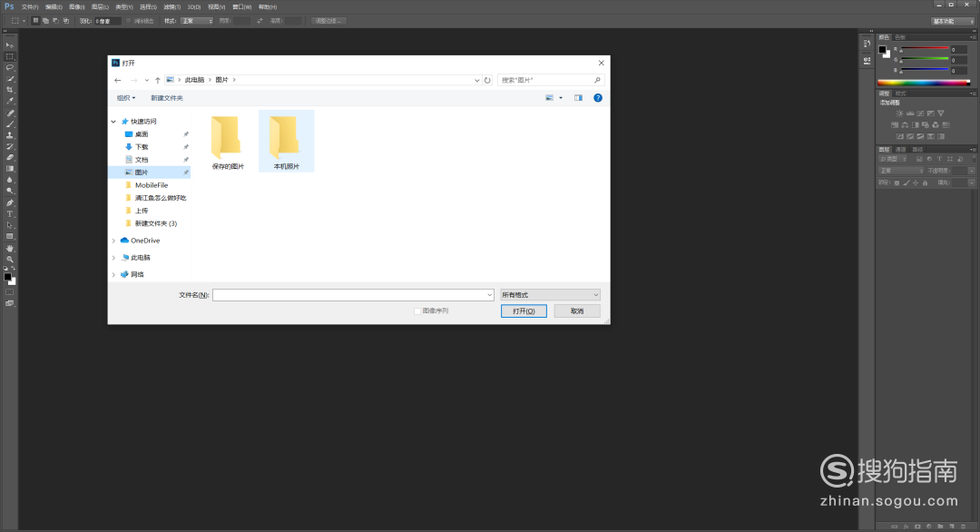Click the search magnifier icon in dialog
The height and width of the screenshot is (532, 980).
click(597, 80)
